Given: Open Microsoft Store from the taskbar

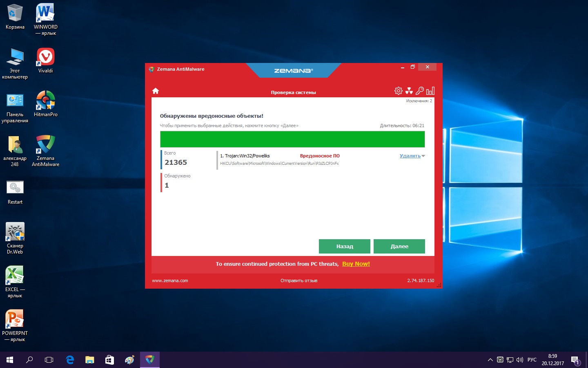Looking at the screenshot, I should click(x=109, y=360).
